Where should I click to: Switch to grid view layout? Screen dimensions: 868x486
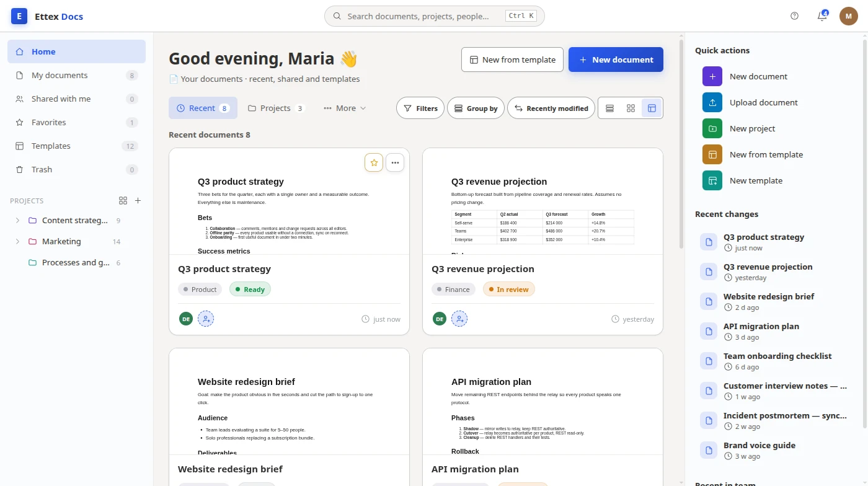point(631,108)
